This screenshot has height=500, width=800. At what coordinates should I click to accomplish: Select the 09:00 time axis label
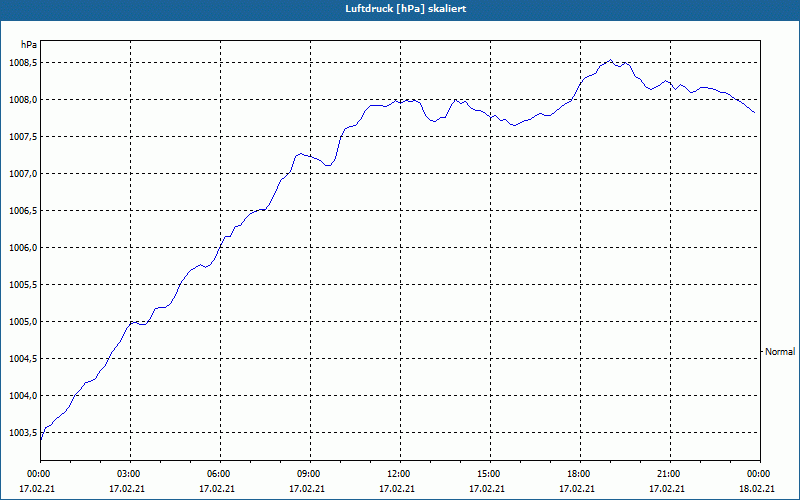pos(307,474)
